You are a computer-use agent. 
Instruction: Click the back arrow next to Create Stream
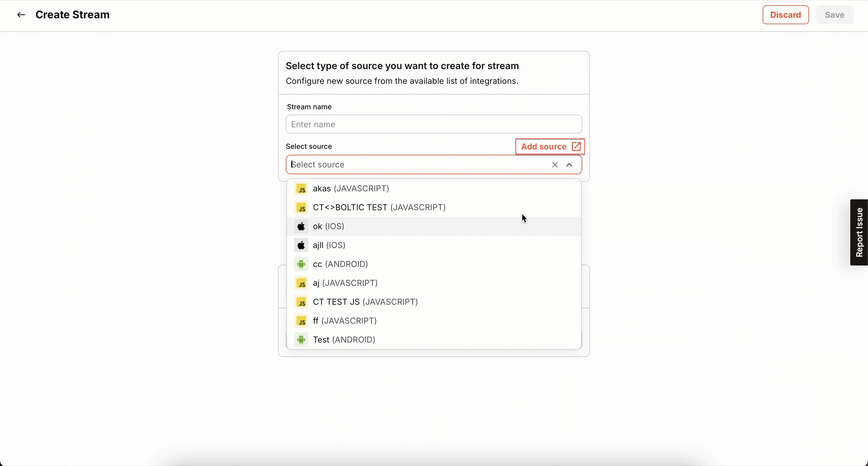[21, 15]
